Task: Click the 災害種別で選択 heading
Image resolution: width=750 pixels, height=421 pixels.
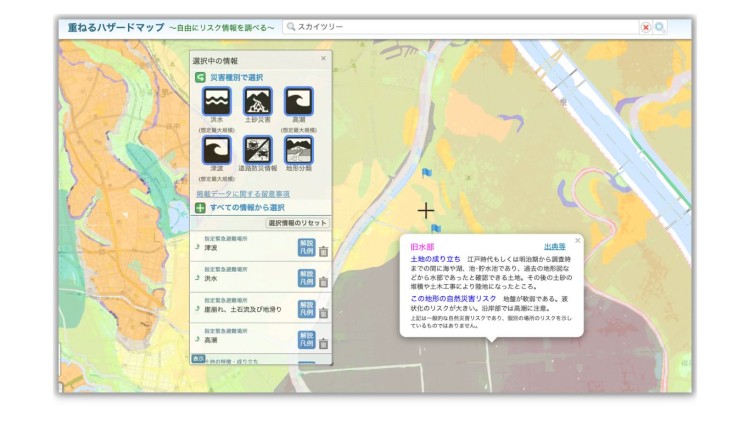Action: (236, 77)
